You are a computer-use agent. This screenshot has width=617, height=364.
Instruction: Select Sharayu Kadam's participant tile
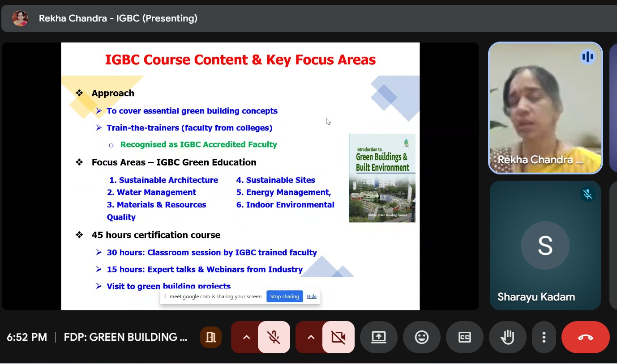[x=545, y=245]
